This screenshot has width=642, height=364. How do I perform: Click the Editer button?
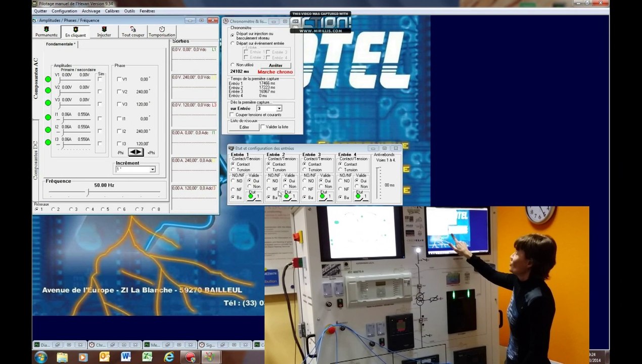pyautogui.click(x=244, y=127)
